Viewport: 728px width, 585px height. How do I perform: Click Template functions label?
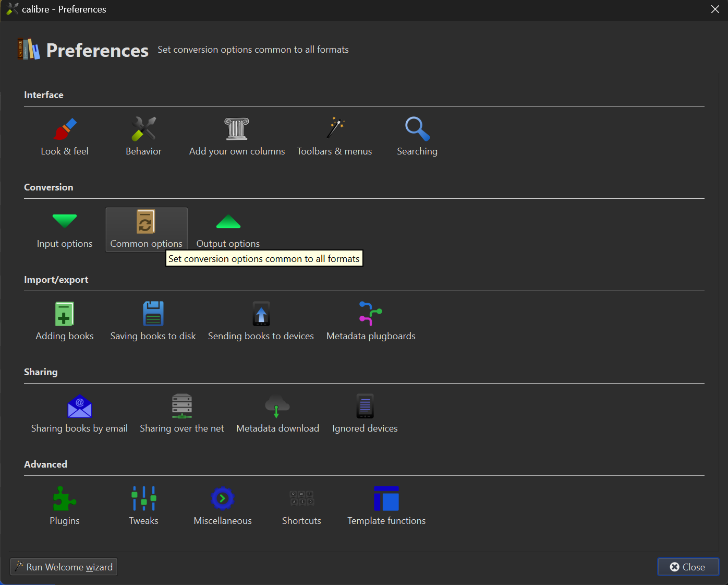386,521
